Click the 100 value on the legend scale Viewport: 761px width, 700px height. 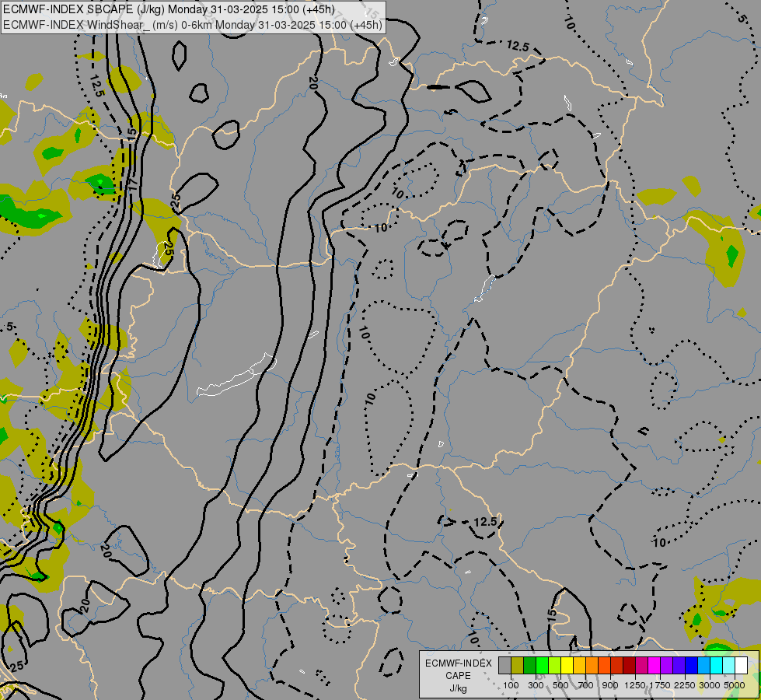coord(511,685)
